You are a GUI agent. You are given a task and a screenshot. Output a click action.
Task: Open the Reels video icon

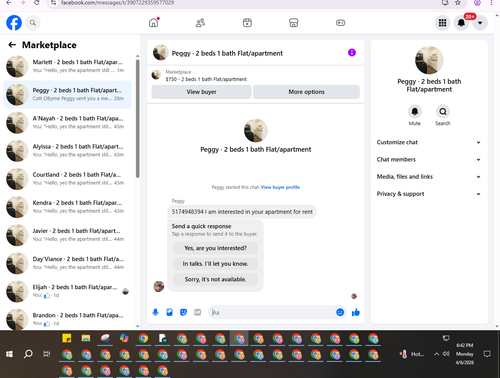[247, 23]
